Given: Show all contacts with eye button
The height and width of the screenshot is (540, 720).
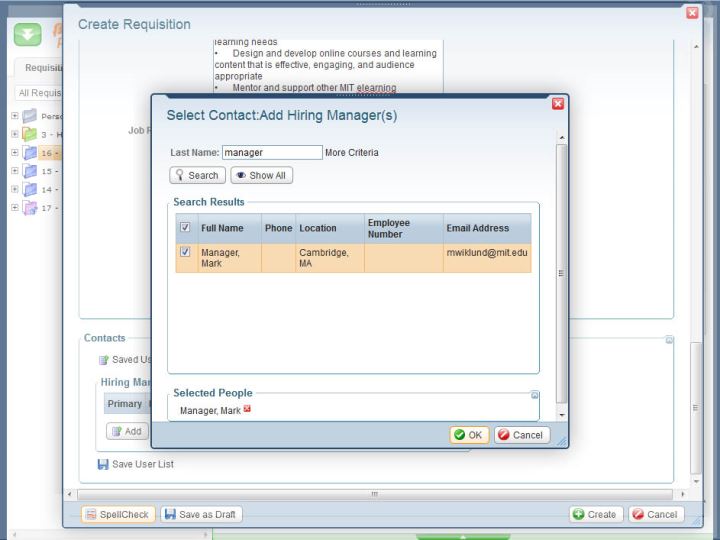Looking at the screenshot, I should (261, 175).
